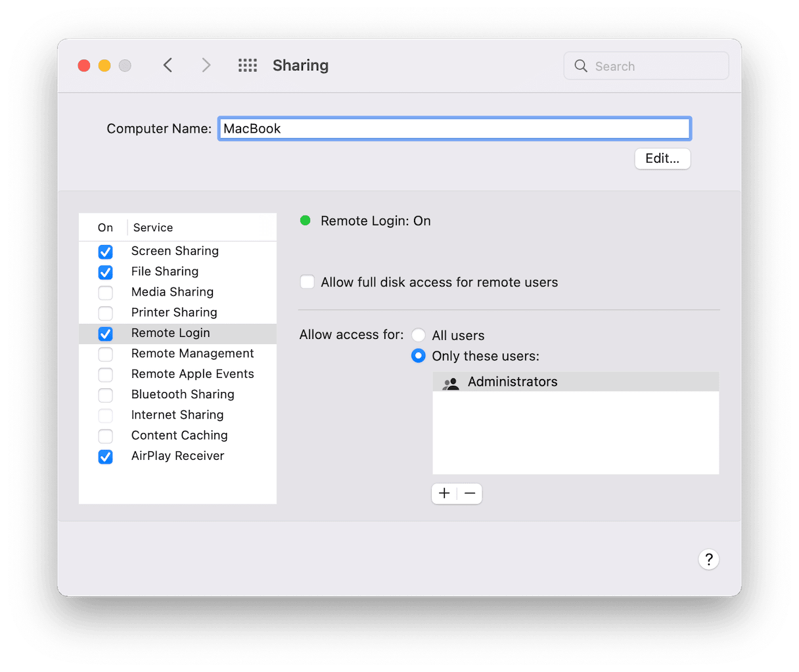Screen dimensions: 799x672
Task: Click the back navigation arrow
Action: [168, 65]
